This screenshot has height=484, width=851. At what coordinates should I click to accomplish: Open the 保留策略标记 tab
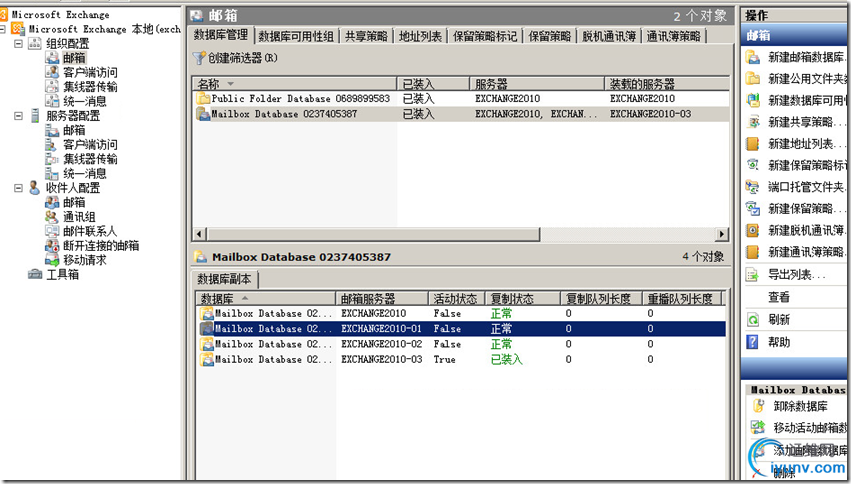click(x=485, y=36)
